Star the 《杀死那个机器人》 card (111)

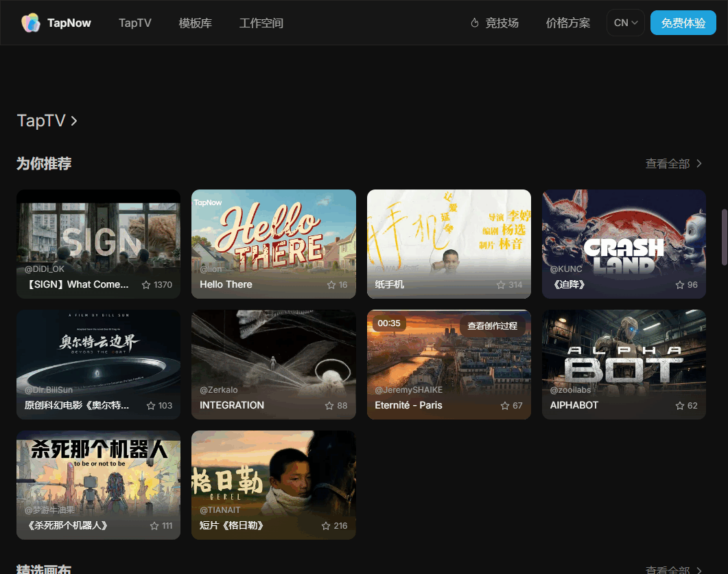[x=154, y=526]
